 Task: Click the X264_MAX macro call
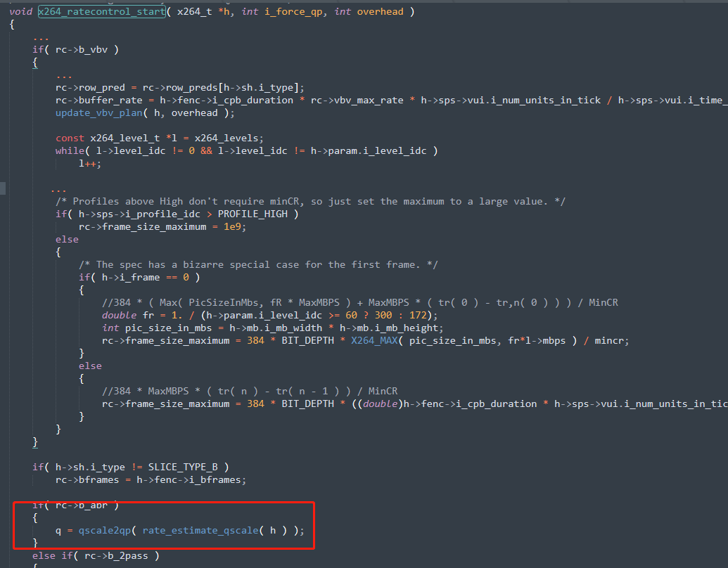tap(374, 341)
